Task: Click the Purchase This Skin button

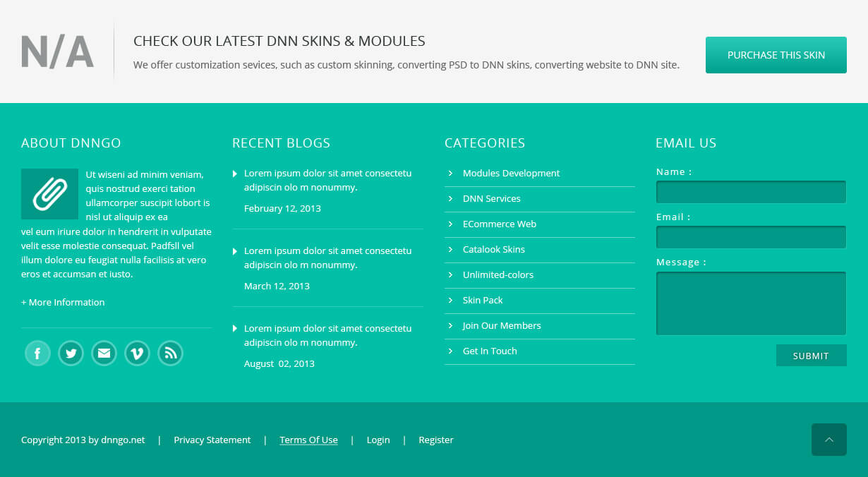Action: pyautogui.click(x=776, y=55)
